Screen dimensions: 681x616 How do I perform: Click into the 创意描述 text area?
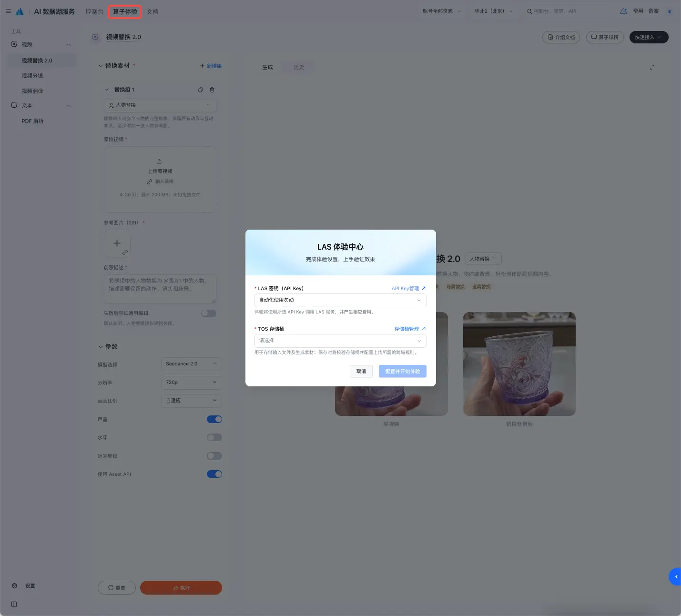[160, 289]
